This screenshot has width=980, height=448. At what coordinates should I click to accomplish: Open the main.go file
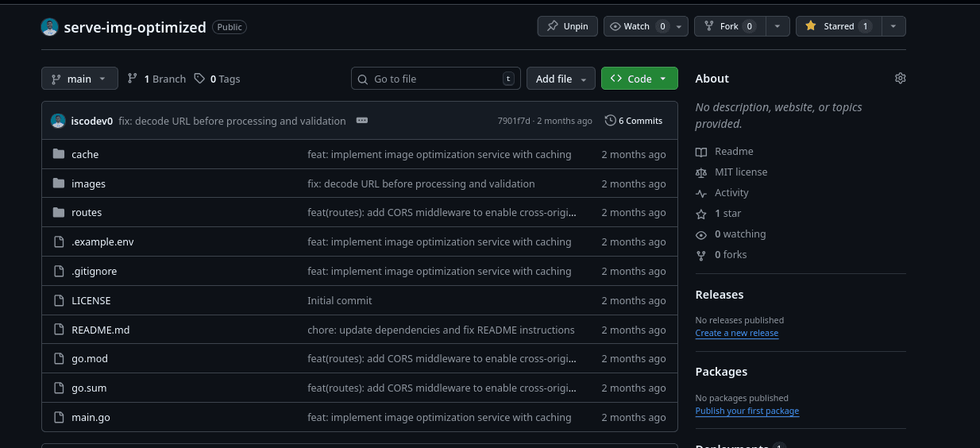point(91,417)
